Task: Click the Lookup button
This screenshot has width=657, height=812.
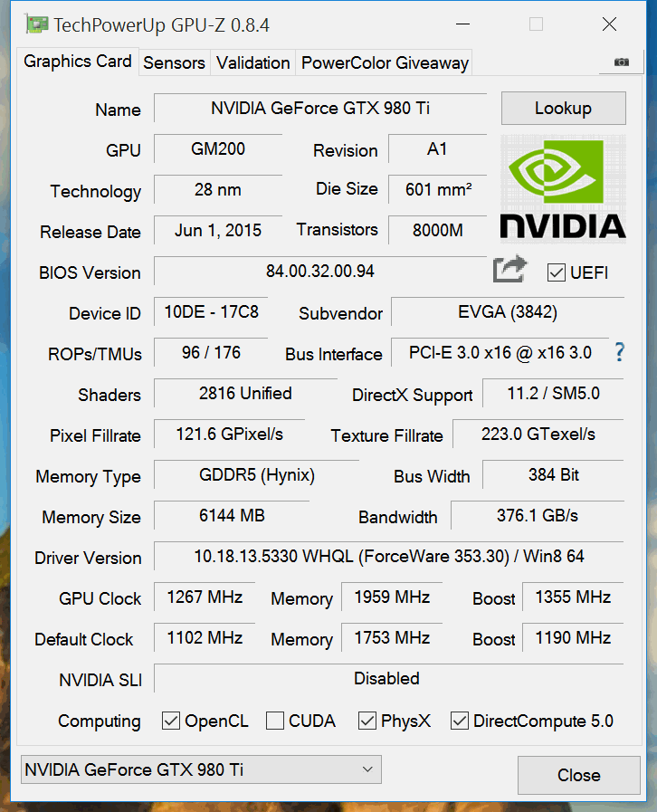Action: click(x=563, y=109)
